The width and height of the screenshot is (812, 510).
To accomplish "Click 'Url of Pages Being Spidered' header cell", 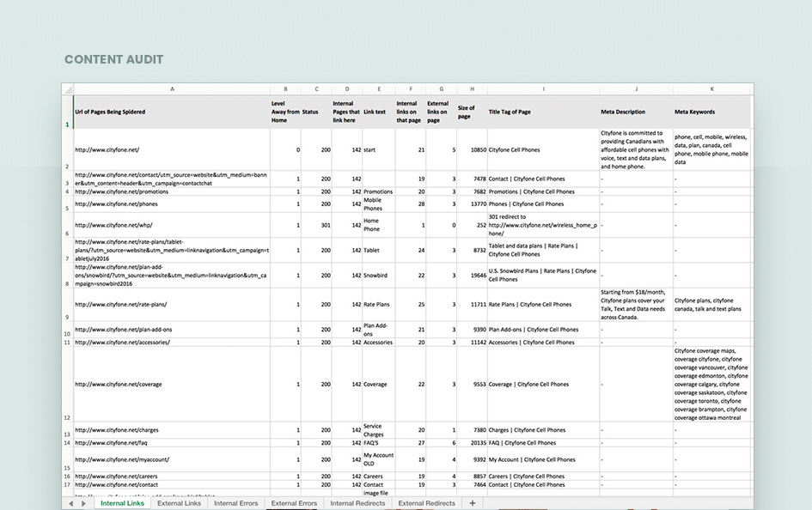I will (x=172, y=112).
